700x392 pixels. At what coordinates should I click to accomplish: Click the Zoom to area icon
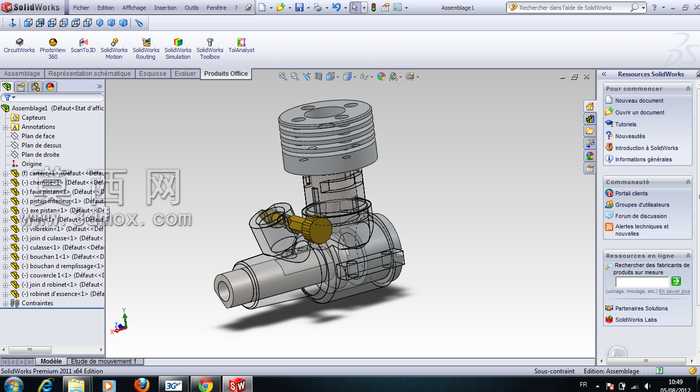294,77
